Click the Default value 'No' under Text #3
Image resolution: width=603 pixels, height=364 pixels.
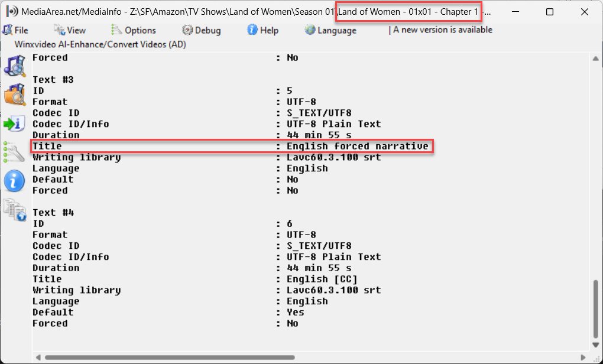click(x=292, y=180)
